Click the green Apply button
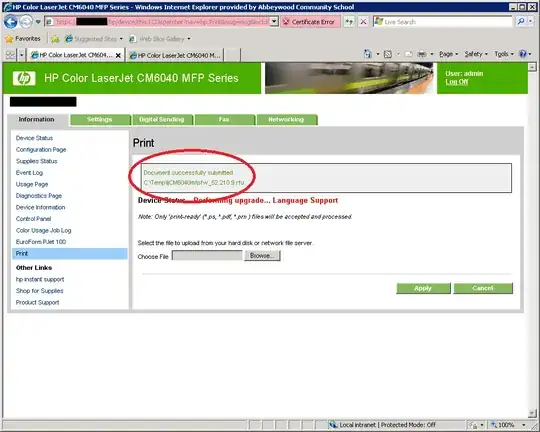This screenshot has height=432, width=540. (423, 288)
